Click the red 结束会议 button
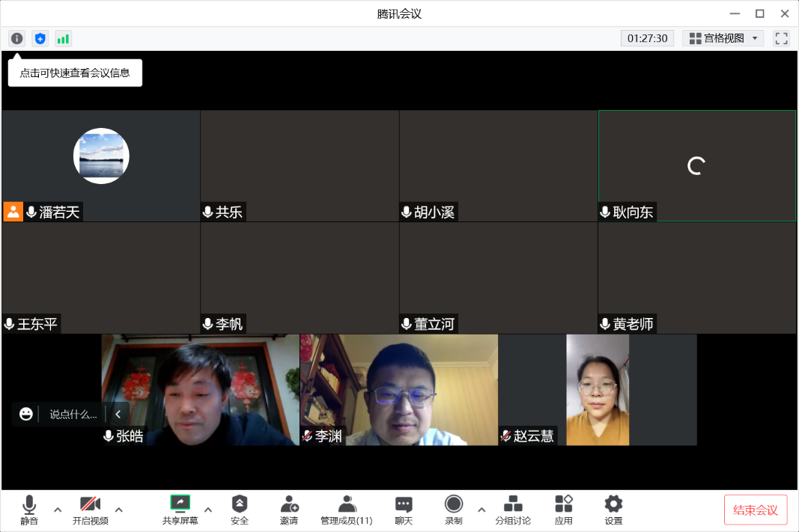 [755, 510]
